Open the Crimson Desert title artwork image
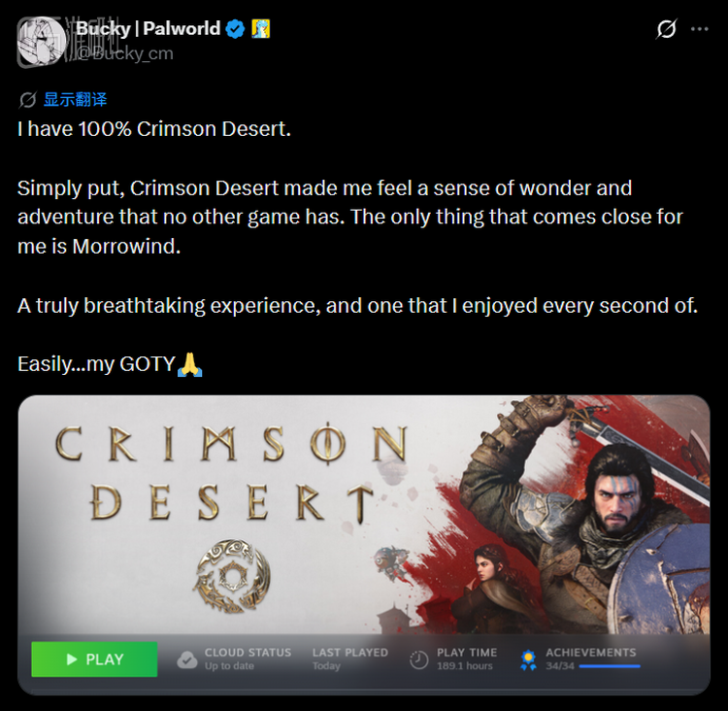728x711 pixels. (364, 514)
